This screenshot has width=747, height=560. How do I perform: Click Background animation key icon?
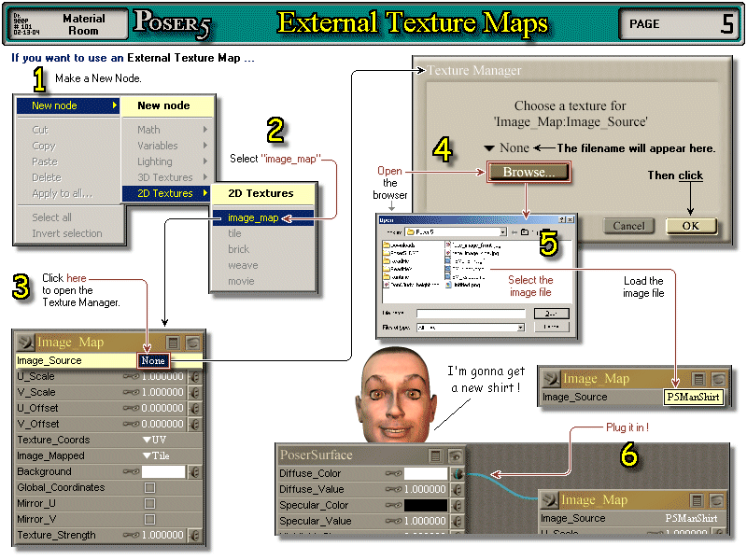pyautogui.click(x=131, y=472)
